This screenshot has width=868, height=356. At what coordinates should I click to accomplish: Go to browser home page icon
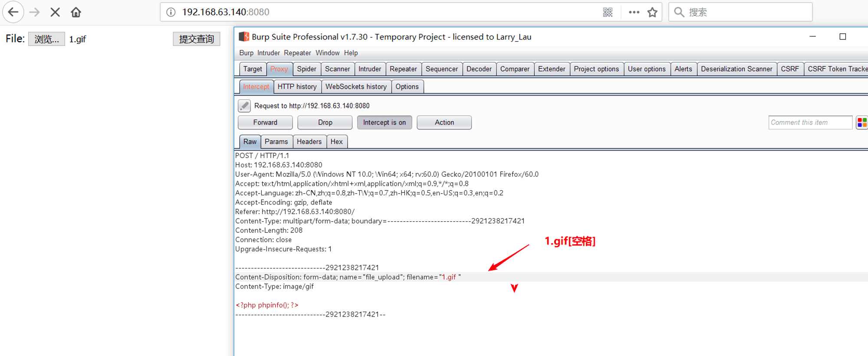[x=76, y=12]
